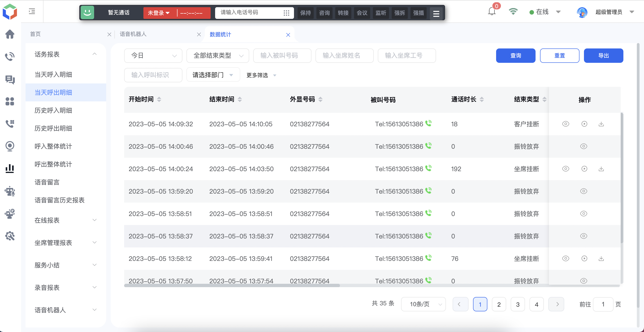Dial the callee phone icon in 14:00:24 row
Viewport: 644px width, 332px height.
(x=428, y=168)
